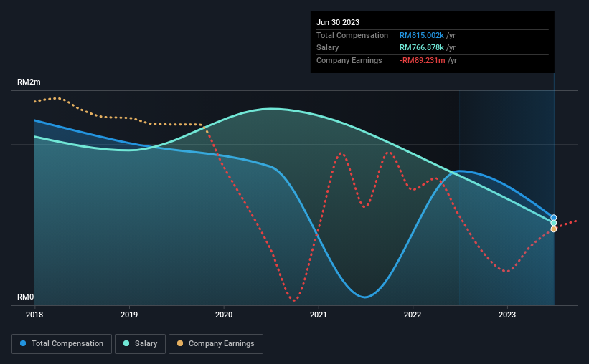The image size is (589, 364).
Task: Click the Salary label in tooltip
Action: pyautogui.click(x=328, y=48)
